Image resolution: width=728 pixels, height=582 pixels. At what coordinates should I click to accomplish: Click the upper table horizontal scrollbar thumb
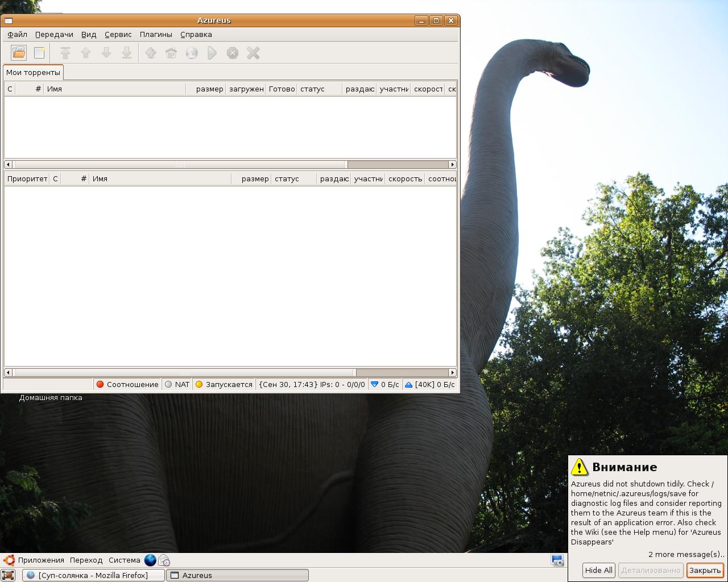[180, 165]
